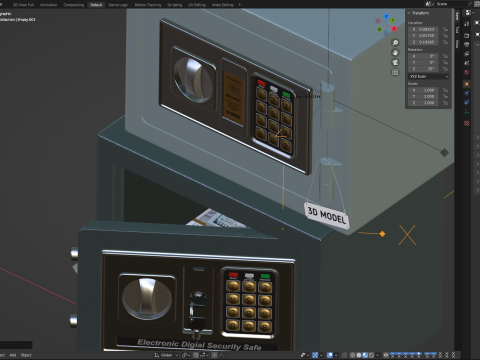
Task: Select rendered viewport shading icon
Action: (x=372, y=355)
